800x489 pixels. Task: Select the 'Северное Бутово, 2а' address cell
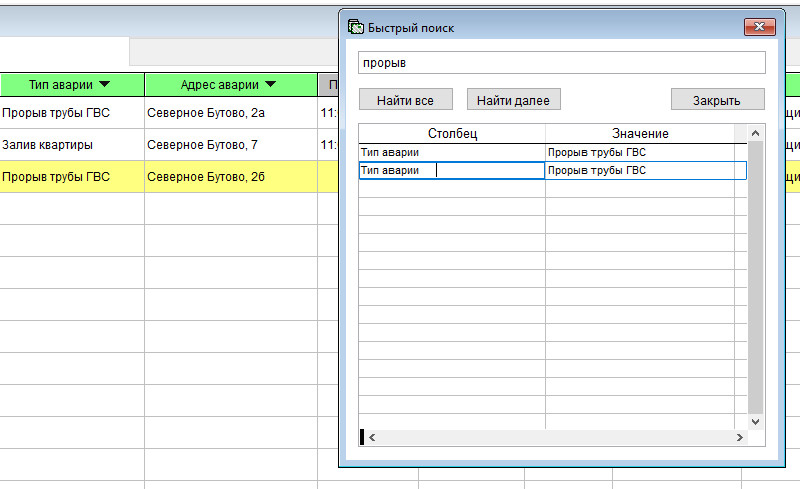[230, 113]
